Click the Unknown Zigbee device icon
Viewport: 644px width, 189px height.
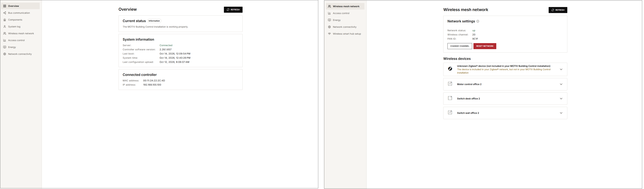click(x=450, y=69)
